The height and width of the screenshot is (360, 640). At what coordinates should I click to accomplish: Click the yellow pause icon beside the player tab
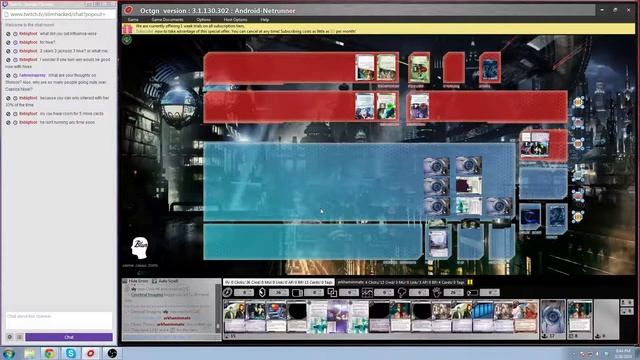470,282
